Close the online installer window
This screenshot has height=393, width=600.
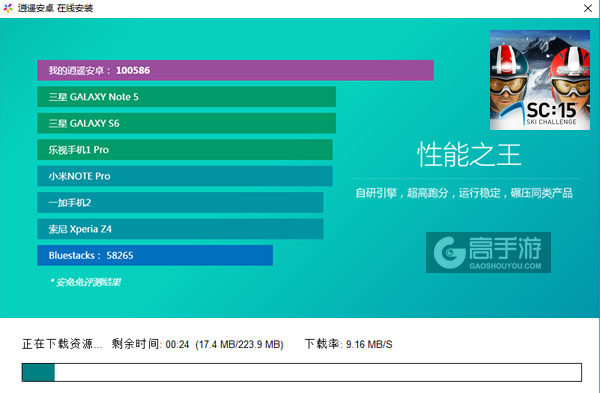[588, 8]
